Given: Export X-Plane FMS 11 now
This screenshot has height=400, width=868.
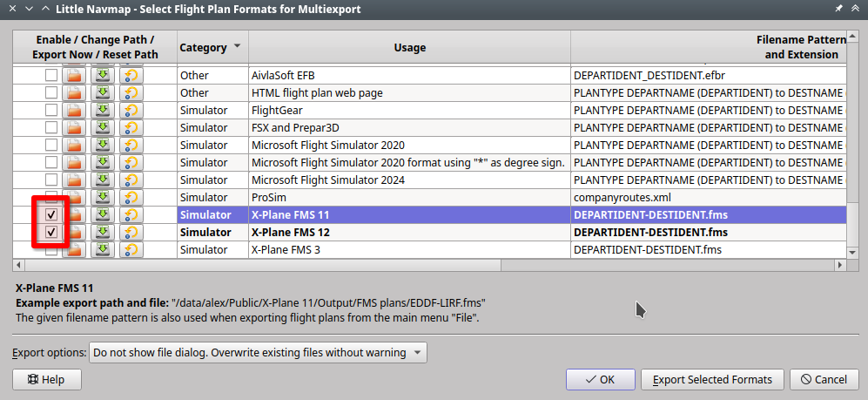Looking at the screenshot, I should point(102,215).
